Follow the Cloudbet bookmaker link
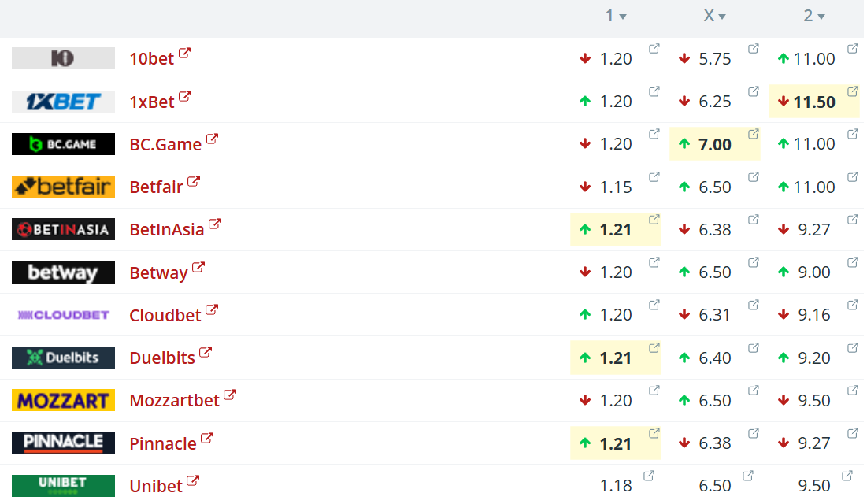 [x=165, y=315]
